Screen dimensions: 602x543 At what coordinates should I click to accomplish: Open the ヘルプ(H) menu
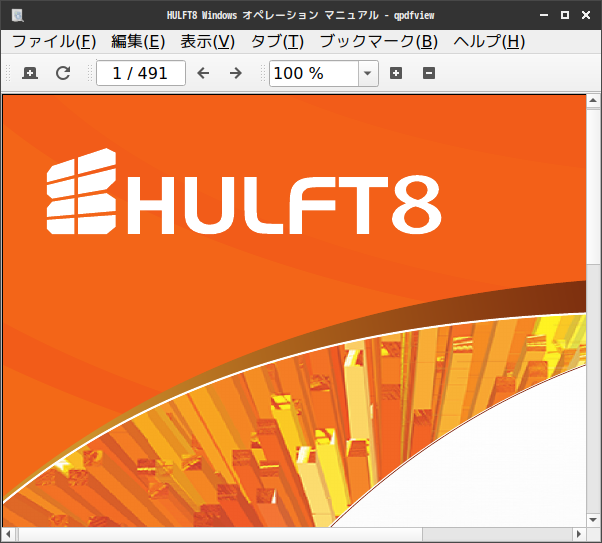pyautogui.click(x=489, y=41)
